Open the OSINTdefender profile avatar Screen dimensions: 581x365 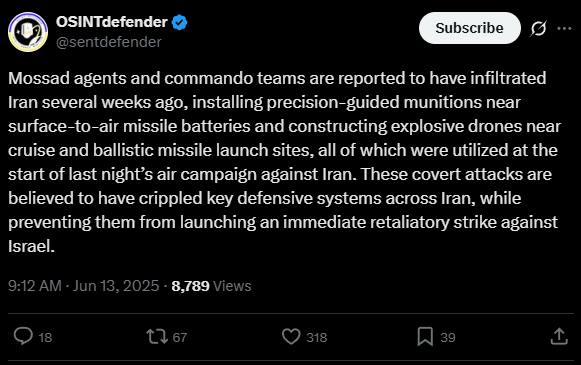coord(28,31)
